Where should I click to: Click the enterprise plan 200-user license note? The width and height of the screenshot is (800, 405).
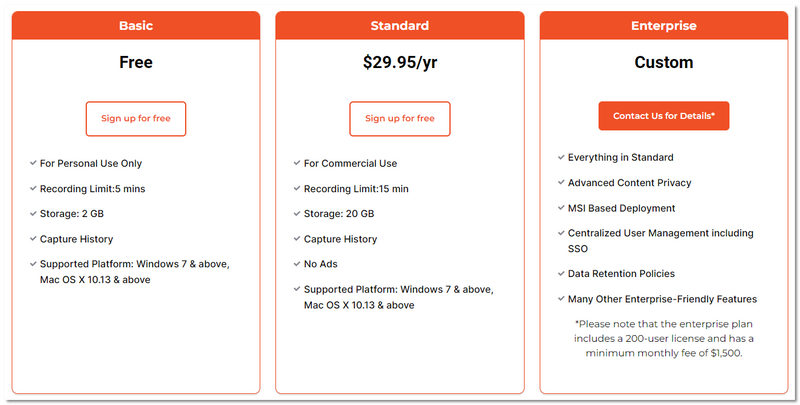tap(664, 339)
